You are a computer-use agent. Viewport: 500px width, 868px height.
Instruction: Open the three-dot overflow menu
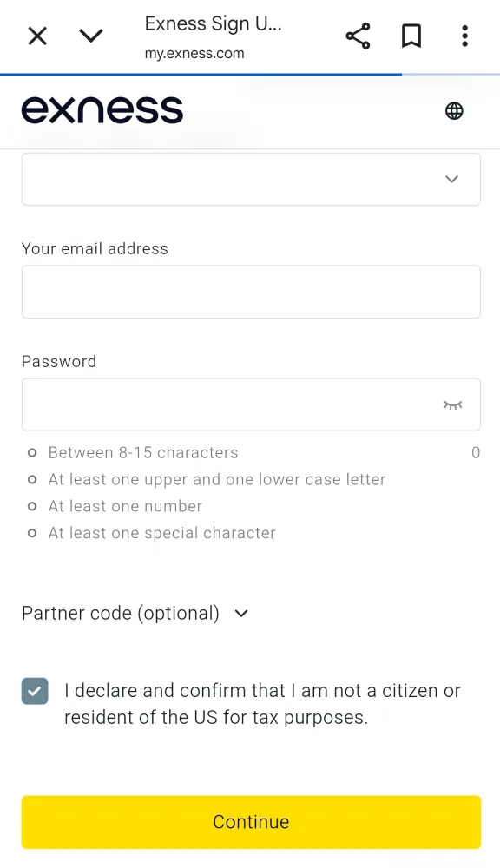click(464, 36)
